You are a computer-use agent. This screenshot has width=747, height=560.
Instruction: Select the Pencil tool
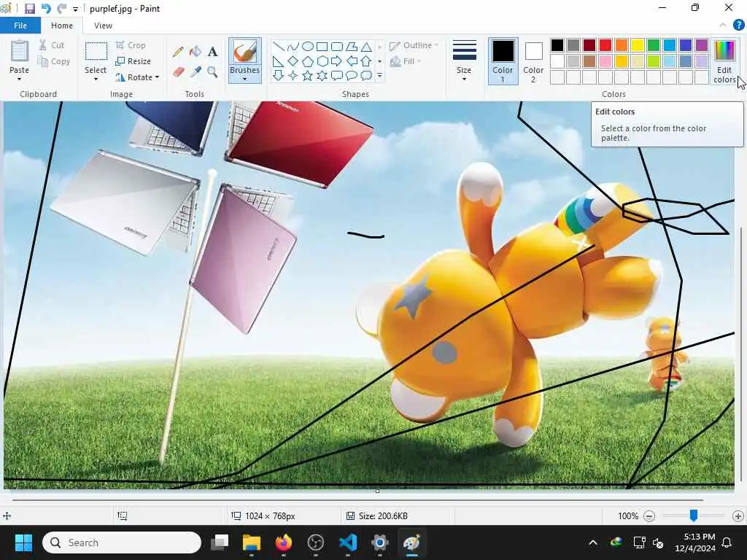(x=178, y=52)
